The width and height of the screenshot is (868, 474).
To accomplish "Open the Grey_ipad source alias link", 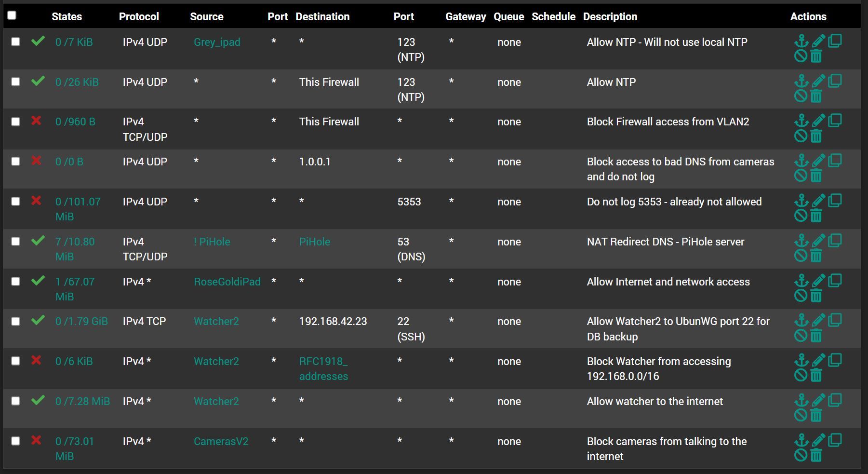I will pyautogui.click(x=217, y=42).
